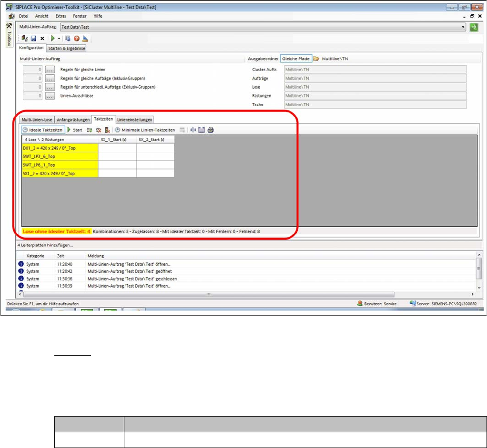This screenshot has height=448, width=487.
Task: Click ellipsis button for Inklusiv-Gruppen rules
Action: point(50,78)
